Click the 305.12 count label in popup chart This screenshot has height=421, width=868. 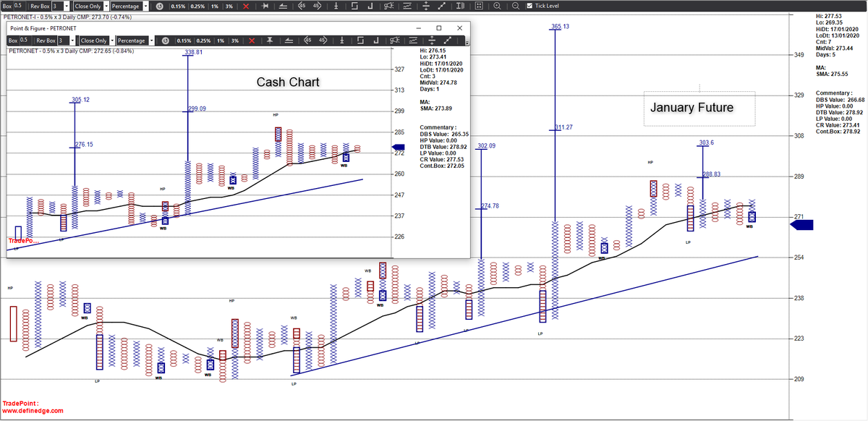[x=80, y=100]
